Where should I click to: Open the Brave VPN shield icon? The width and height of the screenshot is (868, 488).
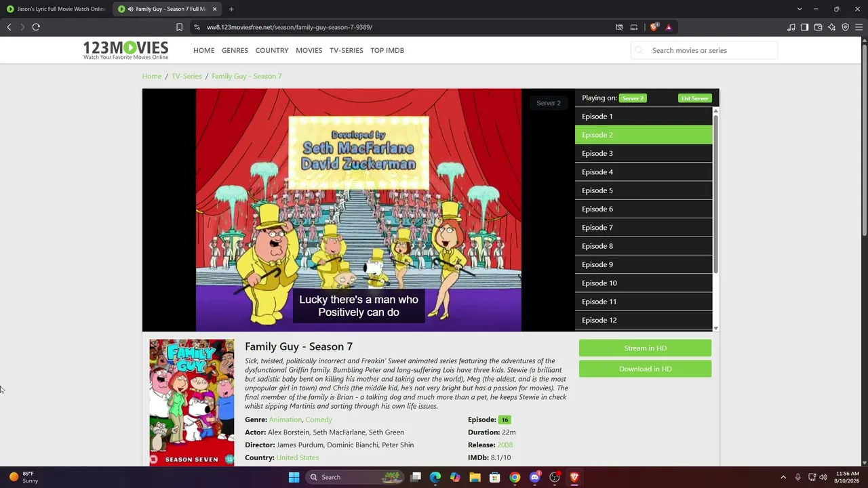(x=846, y=27)
